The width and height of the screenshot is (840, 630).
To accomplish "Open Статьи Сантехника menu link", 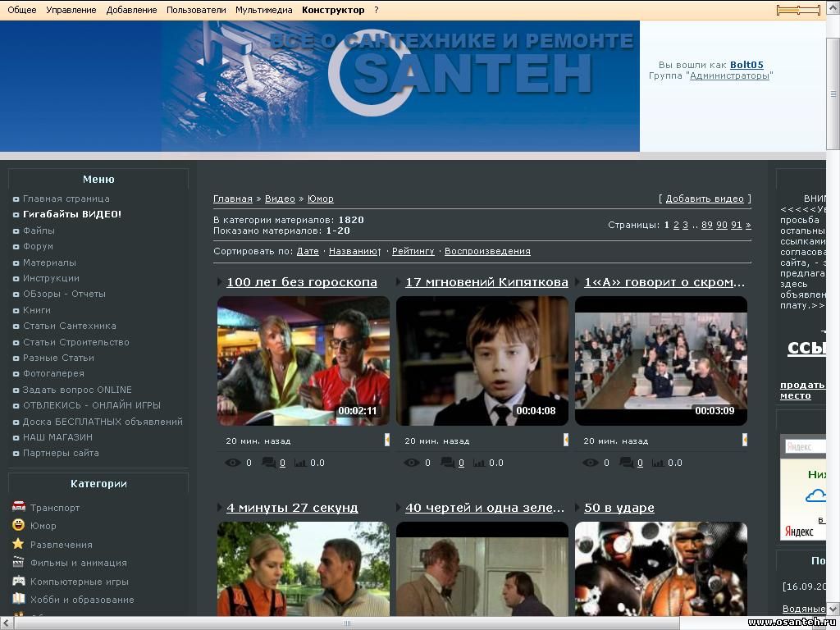I will [69, 326].
